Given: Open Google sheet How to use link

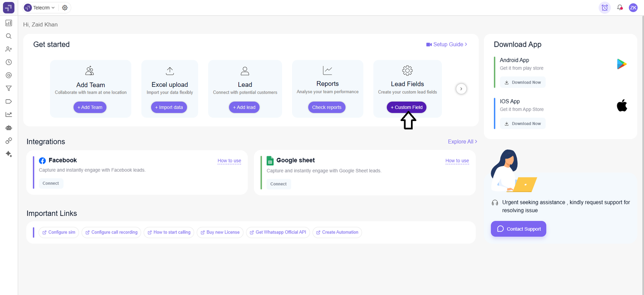Looking at the screenshot, I should coord(457,161).
